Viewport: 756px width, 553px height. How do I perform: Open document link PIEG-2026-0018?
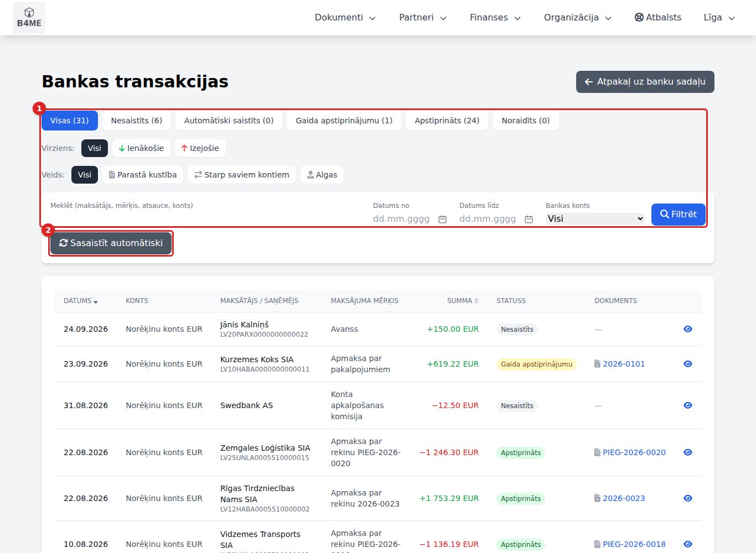pyautogui.click(x=630, y=544)
